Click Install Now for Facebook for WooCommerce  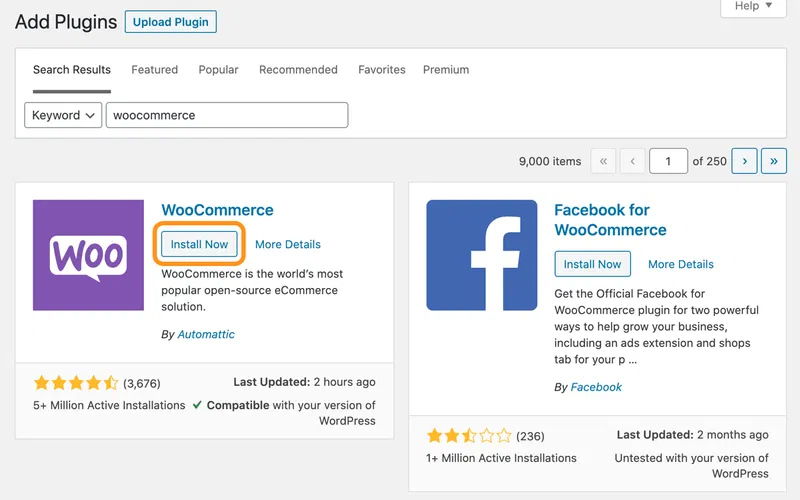coord(592,264)
